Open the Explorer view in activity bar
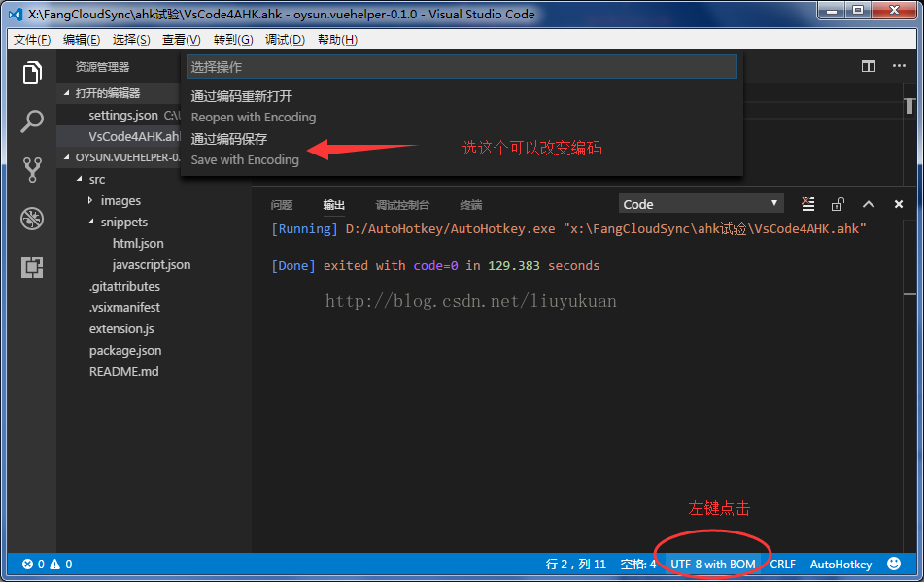Viewport: 924px width, 582px height. pyautogui.click(x=32, y=73)
